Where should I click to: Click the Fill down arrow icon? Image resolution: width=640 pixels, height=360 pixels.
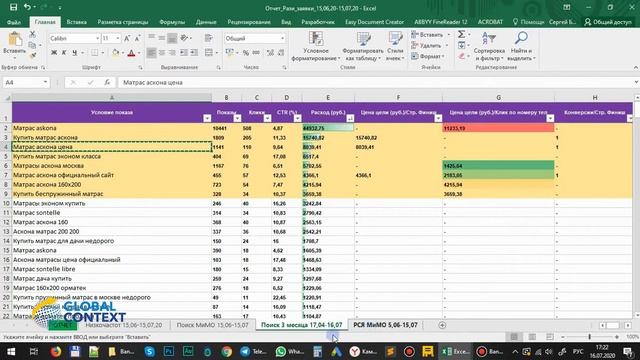coord(461,45)
